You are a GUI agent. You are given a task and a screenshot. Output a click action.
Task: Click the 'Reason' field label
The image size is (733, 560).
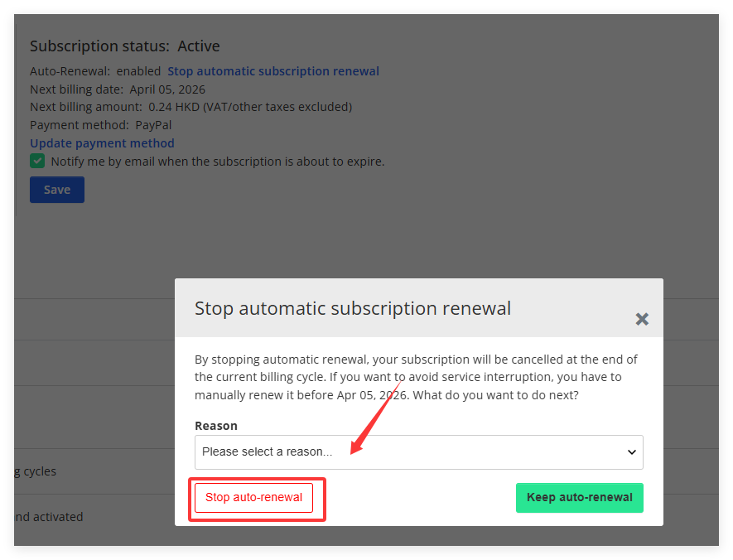pyautogui.click(x=216, y=426)
